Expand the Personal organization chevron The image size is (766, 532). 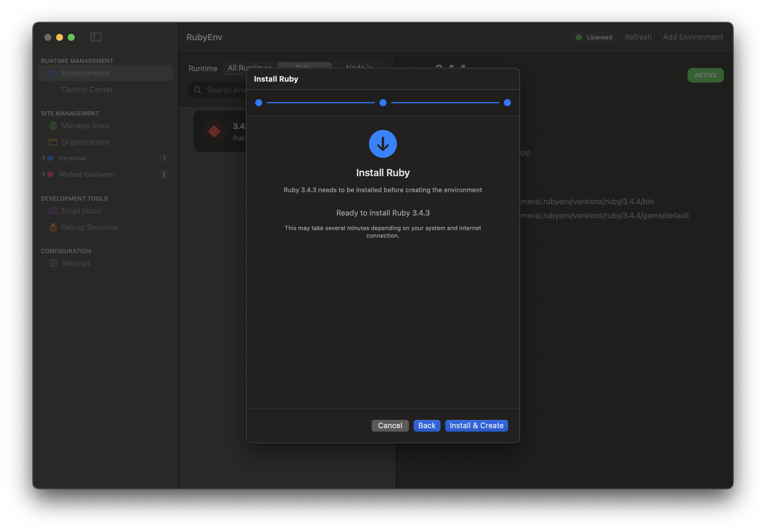pyautogui.click(x=43, y=158)
